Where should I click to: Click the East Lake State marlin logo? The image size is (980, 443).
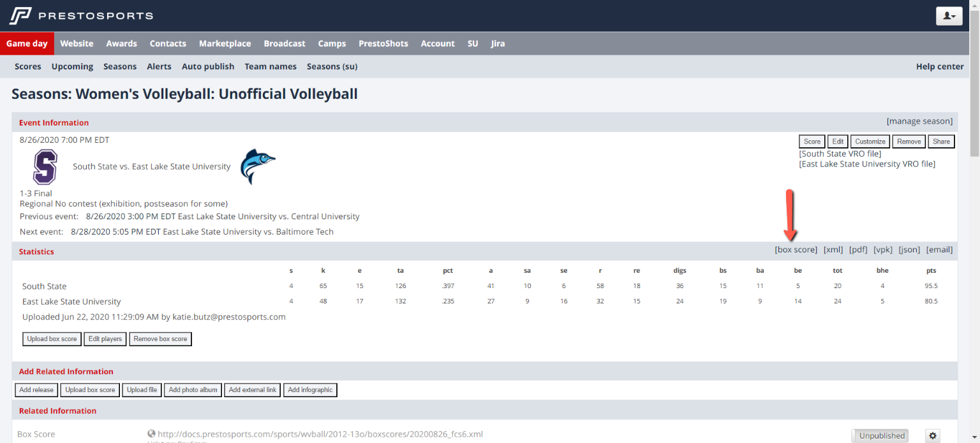[x=258, y=166]
